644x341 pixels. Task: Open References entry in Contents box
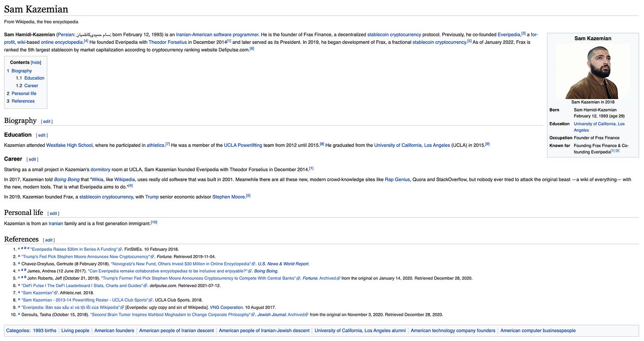pyautogui.click(x=23, y=101)
